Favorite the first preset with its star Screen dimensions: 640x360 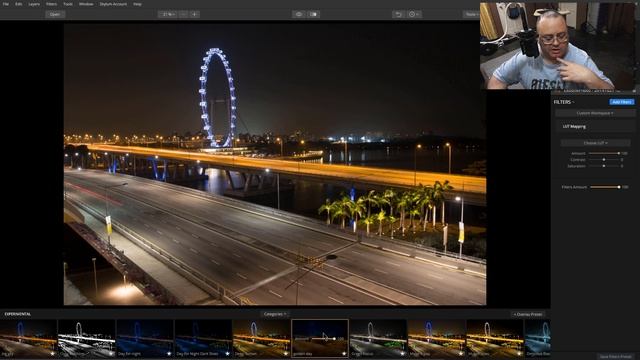click(52, 353)
